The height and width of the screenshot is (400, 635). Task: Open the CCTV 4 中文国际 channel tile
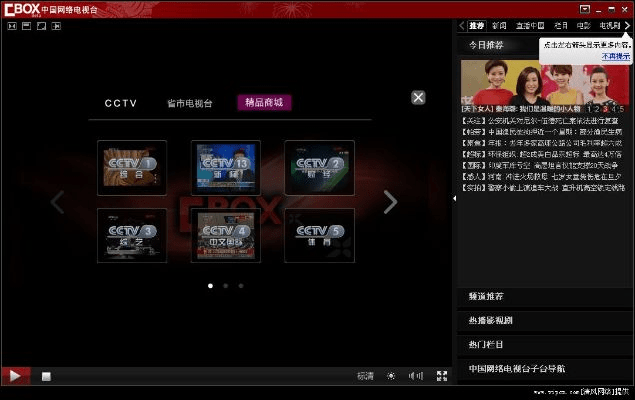pos(226,236)
